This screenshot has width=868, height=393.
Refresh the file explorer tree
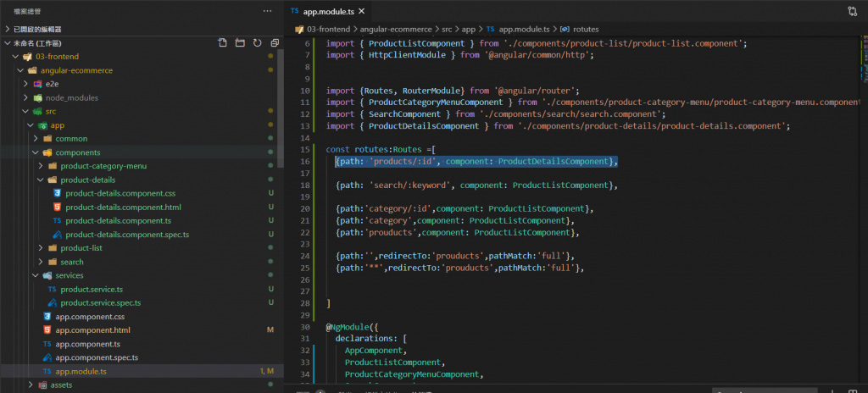coord(257,43)
